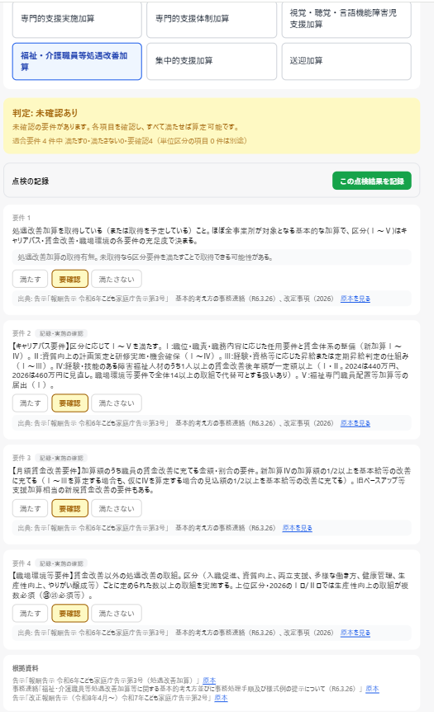Image resolution: width=434 pixels, height=712 pixels.
Task: Open 原本を見る link under 要件 2
Action: 355,423
